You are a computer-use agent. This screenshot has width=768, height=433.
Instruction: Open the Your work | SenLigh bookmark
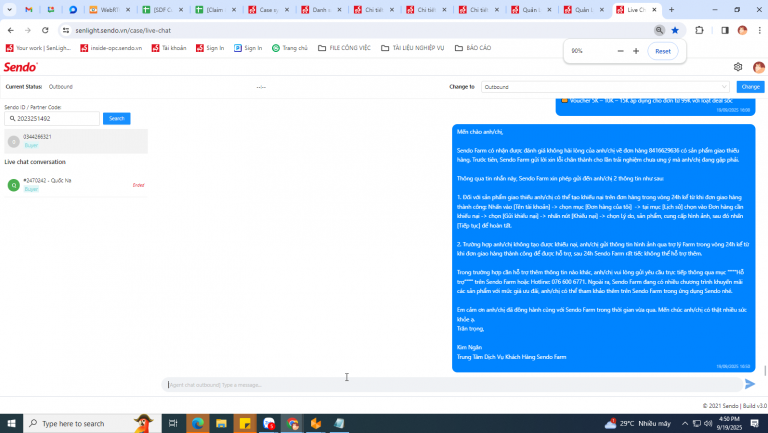click(x=38, y=48)
